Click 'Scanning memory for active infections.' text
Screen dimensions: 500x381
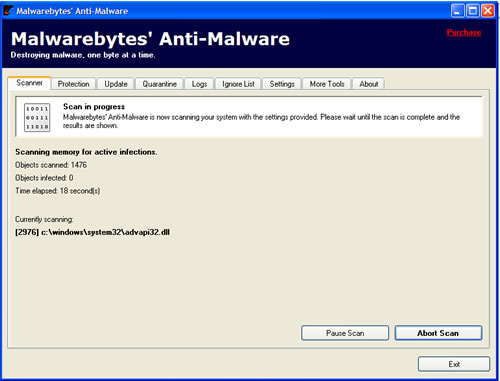[86, 152]
